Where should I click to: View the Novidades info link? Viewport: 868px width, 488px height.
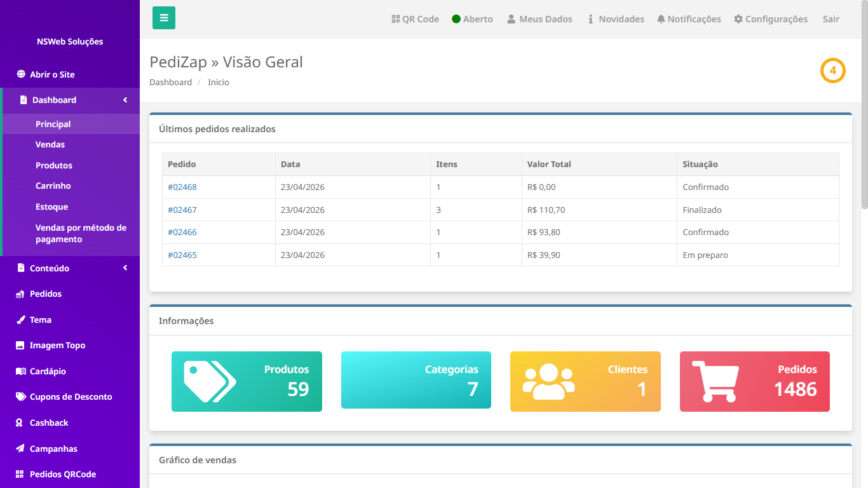tap(615, 19)
